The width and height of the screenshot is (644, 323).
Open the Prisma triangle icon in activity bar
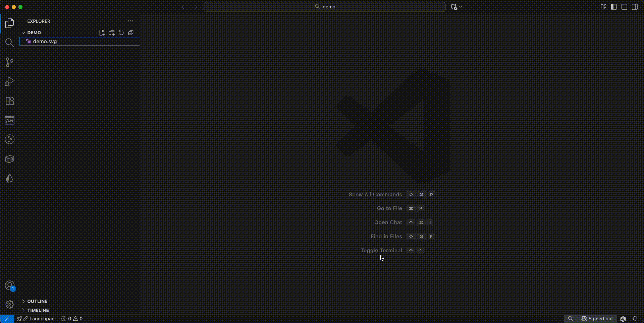tap(10, 178)
